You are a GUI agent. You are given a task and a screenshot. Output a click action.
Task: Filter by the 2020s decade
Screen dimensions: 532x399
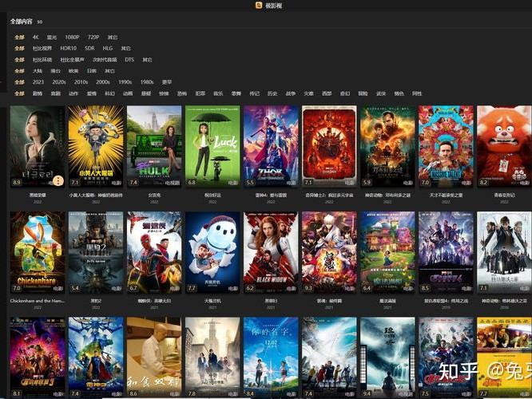tap(59, 82)
